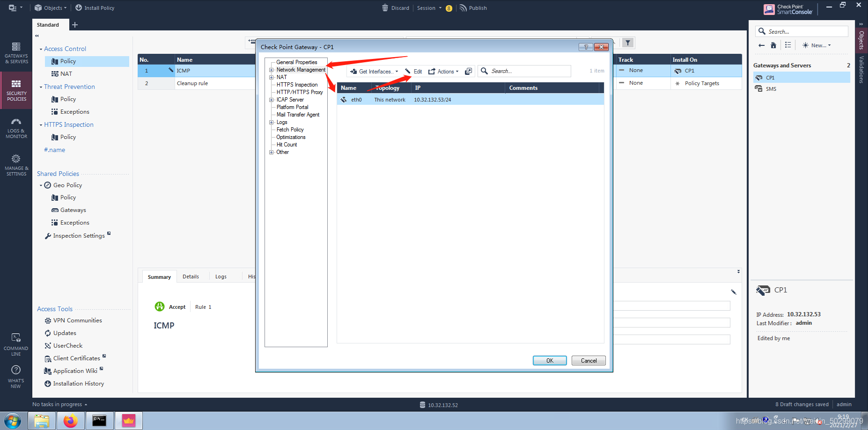
Task: Open the Session dropdown menu
Action: [429, 8]
